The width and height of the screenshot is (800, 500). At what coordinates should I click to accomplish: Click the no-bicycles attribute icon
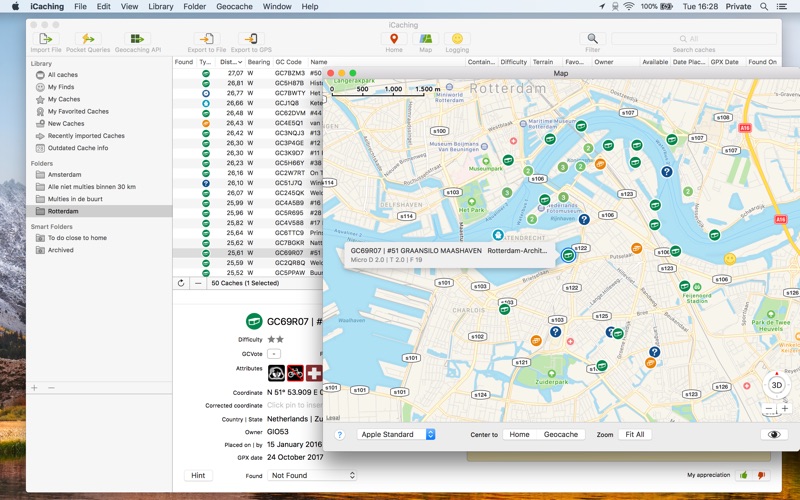(x=295, y=373)
